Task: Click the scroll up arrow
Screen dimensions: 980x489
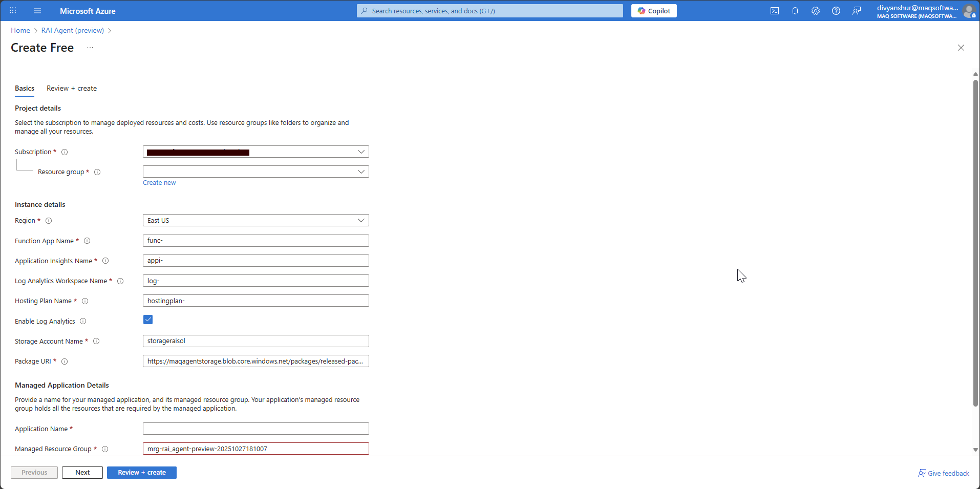Action: point(975,74)
